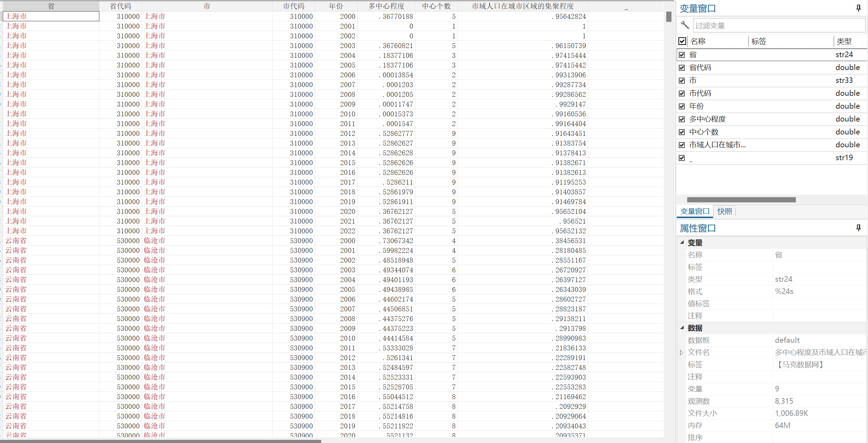Select the 市域人口在城市 variable row
The width and height of the screenshot is (868, 443).
point(717,145)
